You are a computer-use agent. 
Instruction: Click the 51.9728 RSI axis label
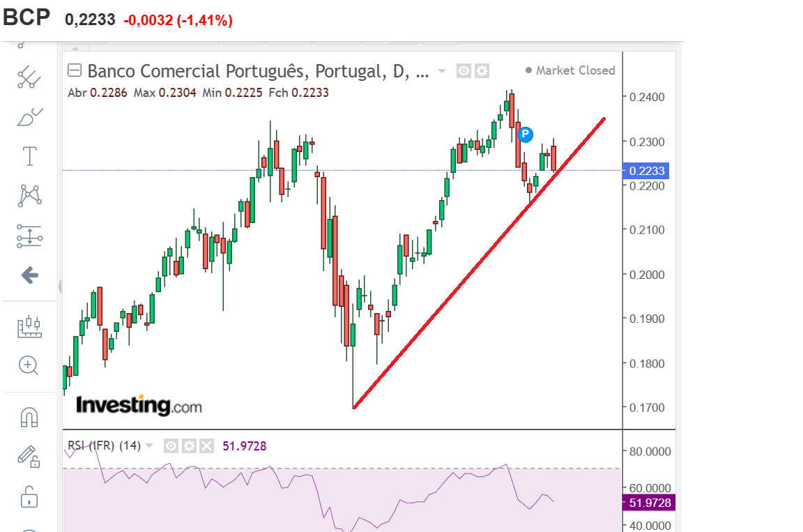pyautogui.click(x=649, y=502)
